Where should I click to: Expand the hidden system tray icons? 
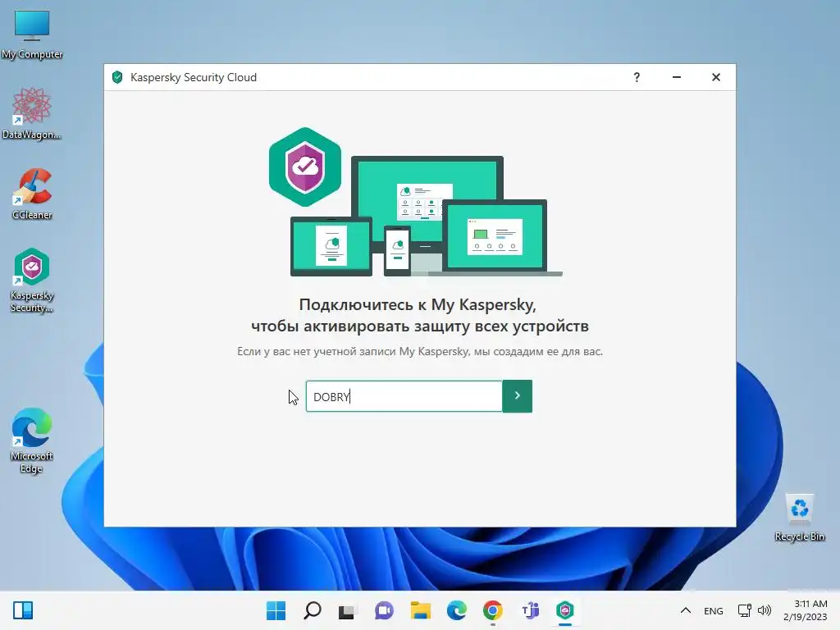point(685,610)
